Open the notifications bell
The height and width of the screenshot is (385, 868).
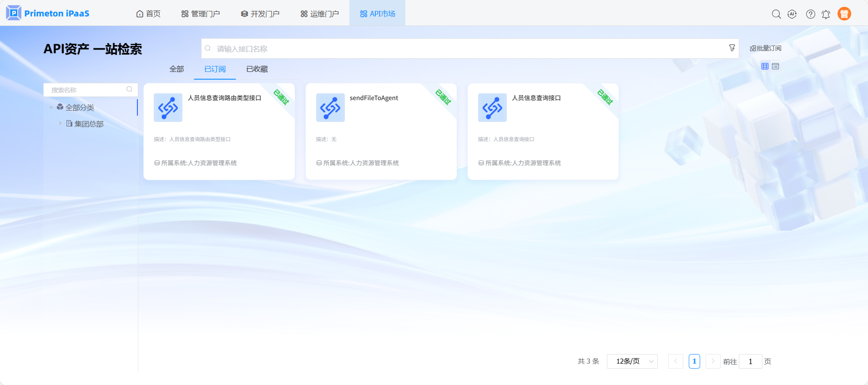tap(826, 14)
